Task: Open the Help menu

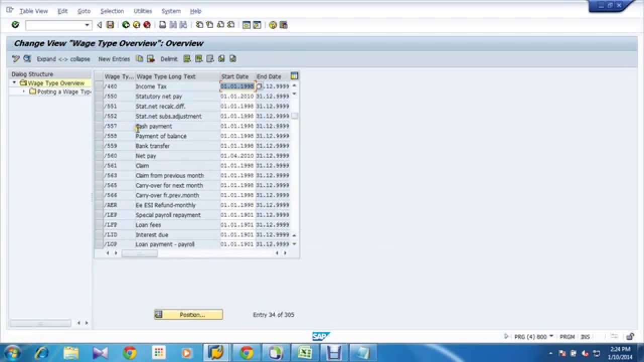Action: pyautogui.click(x=196, y=11)
